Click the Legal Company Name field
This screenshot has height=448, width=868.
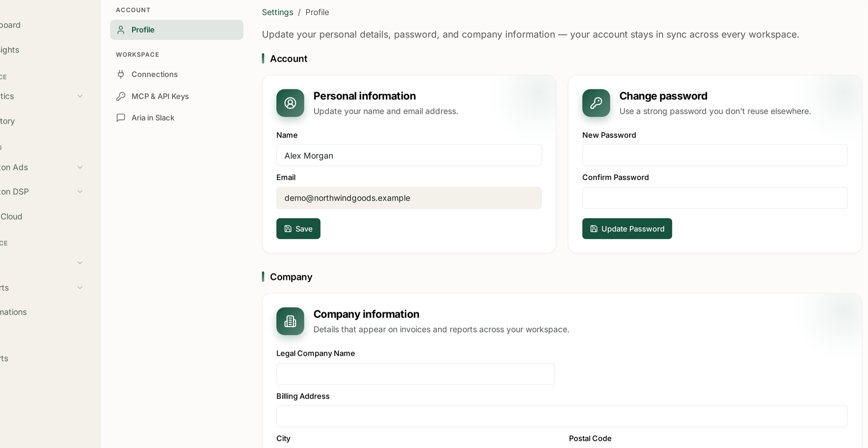pos(416,374)
